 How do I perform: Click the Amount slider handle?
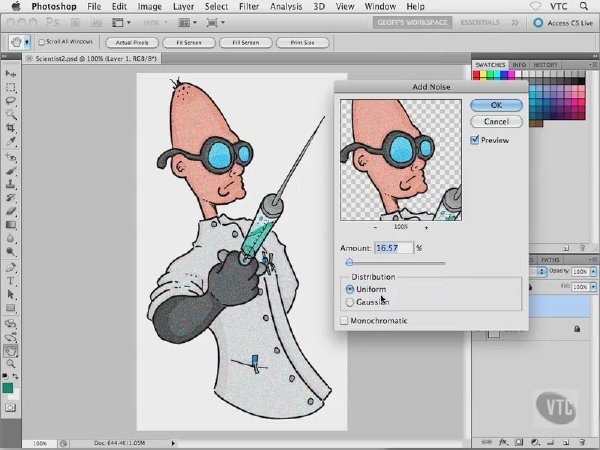pyautogui.click(x=349, y=262)
